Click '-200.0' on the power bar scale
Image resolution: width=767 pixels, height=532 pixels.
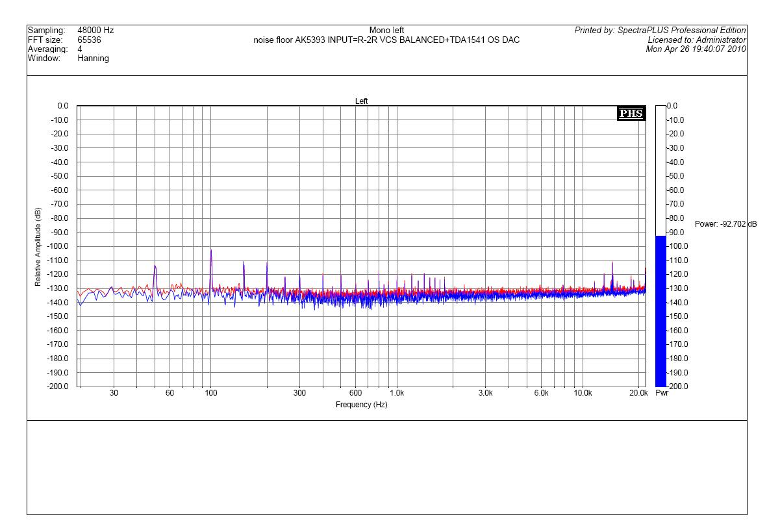pos(677,386)
